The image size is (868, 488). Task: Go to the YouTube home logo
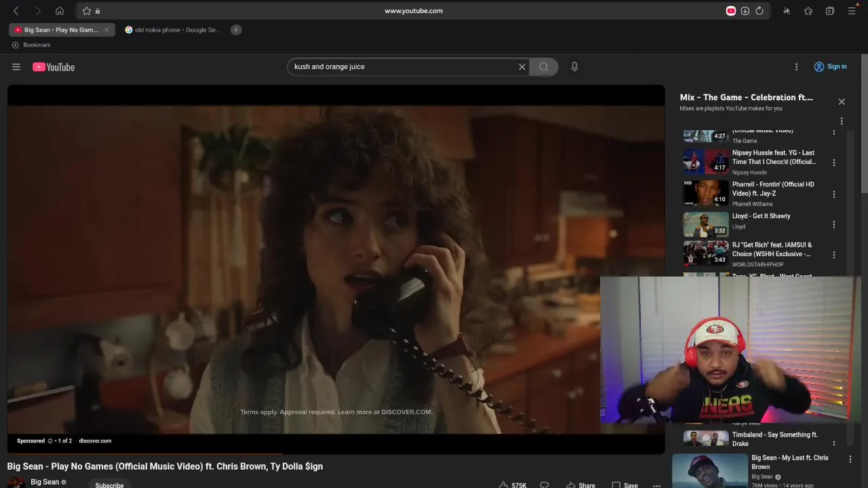[x=54, y=67]
